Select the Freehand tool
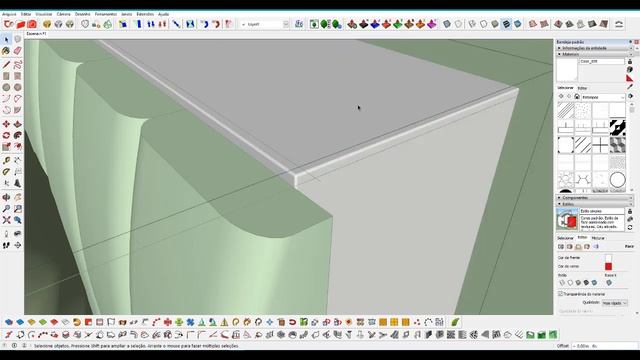 [x=18, y=64]
